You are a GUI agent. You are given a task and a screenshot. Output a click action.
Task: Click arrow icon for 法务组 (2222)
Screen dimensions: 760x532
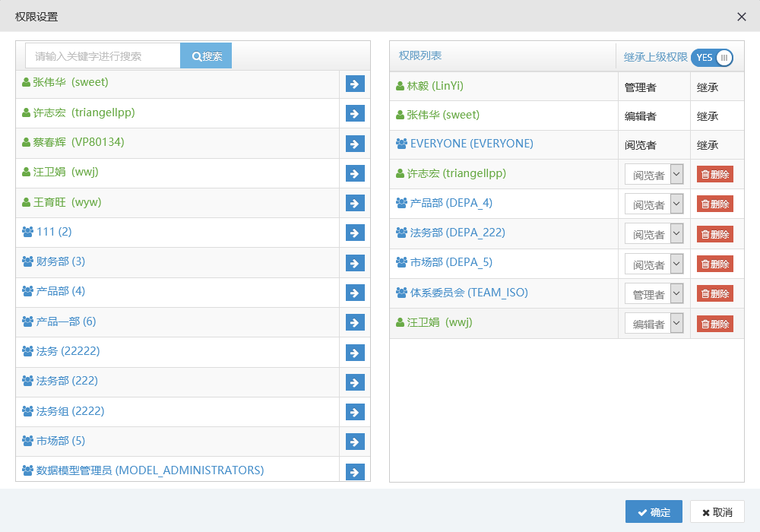click(x=355, y=412)
